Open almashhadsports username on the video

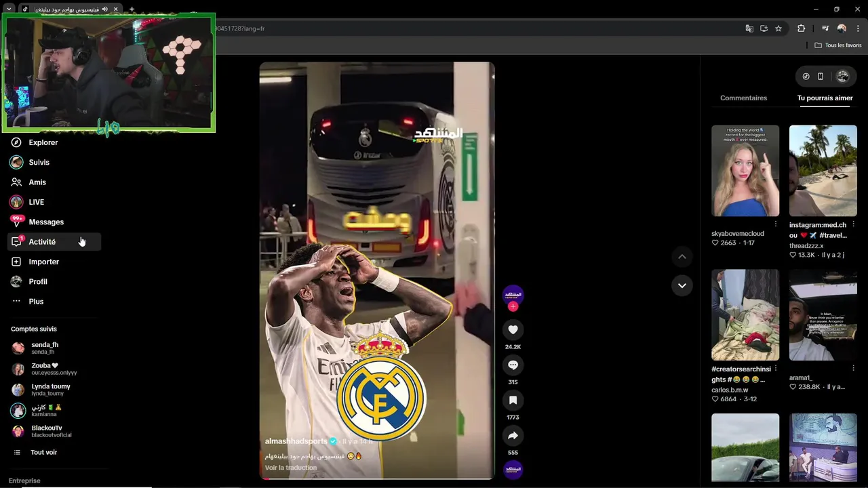296,441
